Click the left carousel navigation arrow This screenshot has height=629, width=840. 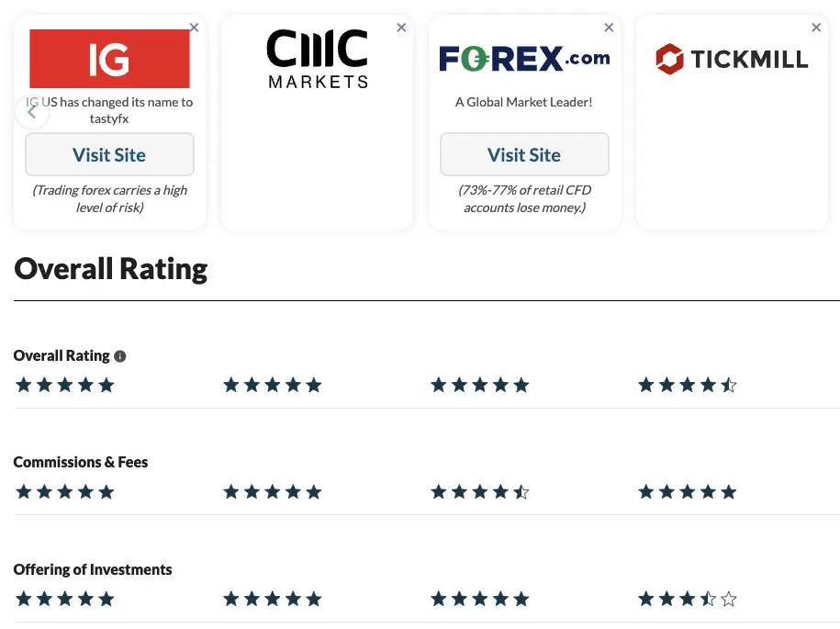pyautogui.click(x=31, y=111)
